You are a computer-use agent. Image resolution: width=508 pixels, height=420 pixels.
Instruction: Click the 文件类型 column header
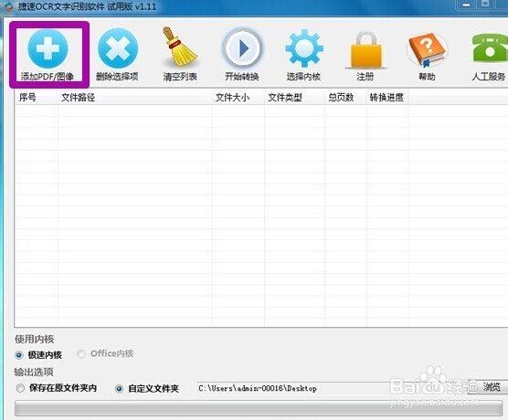click(x=294, y=98)
